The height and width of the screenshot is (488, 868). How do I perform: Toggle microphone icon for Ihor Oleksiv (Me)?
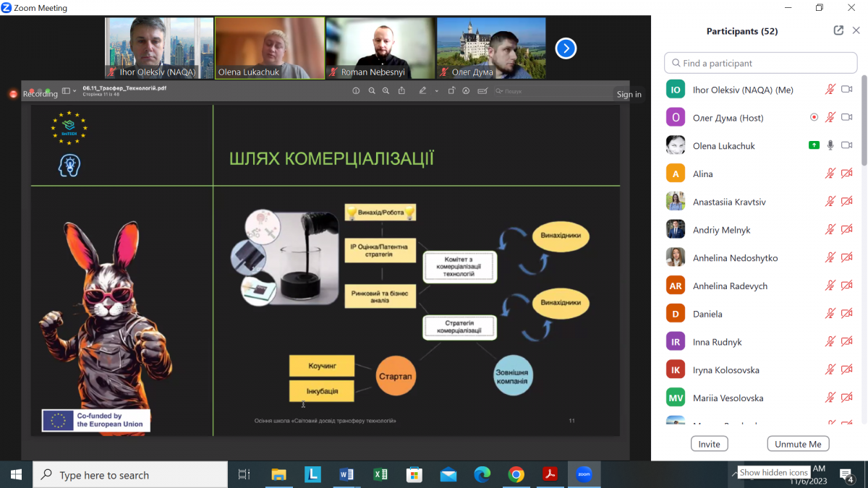[830, 90]
